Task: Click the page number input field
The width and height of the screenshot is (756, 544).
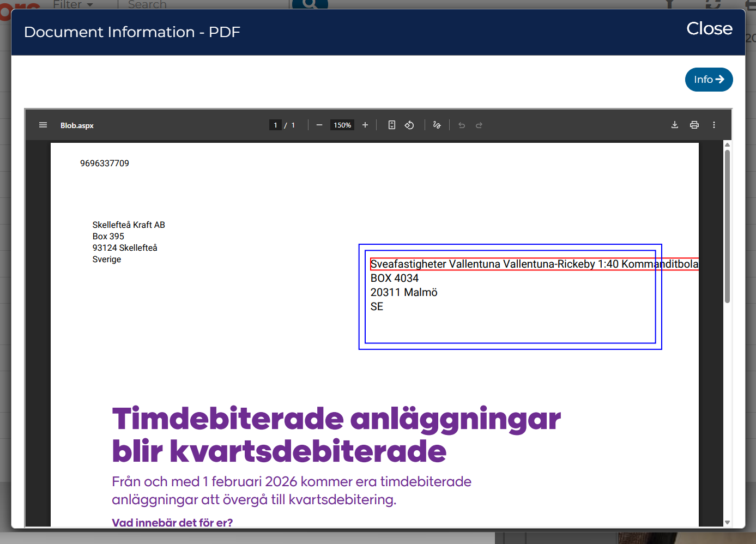Action: click(276, 125)
